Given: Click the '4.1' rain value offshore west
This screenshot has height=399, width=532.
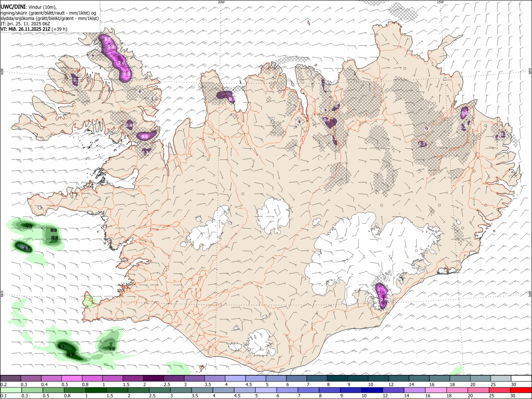Looking at the screenshot, I should tap(27, 248).
